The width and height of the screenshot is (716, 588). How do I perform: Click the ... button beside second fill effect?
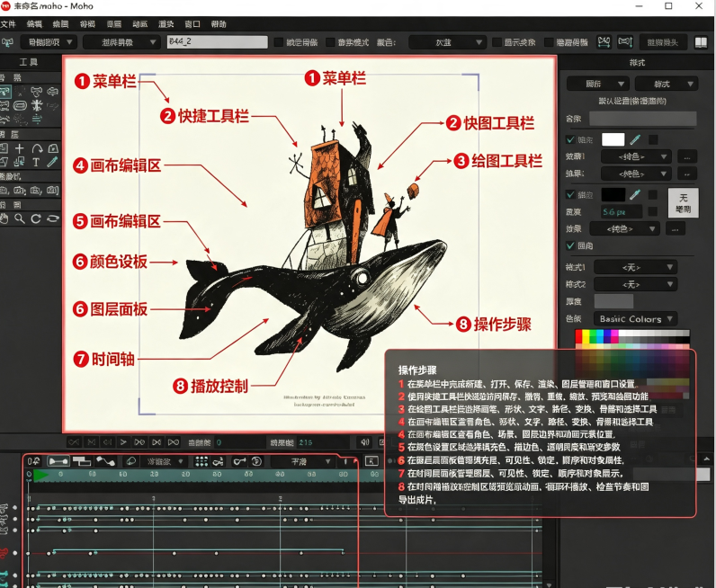pyautogui.click(x=687, y=174)
